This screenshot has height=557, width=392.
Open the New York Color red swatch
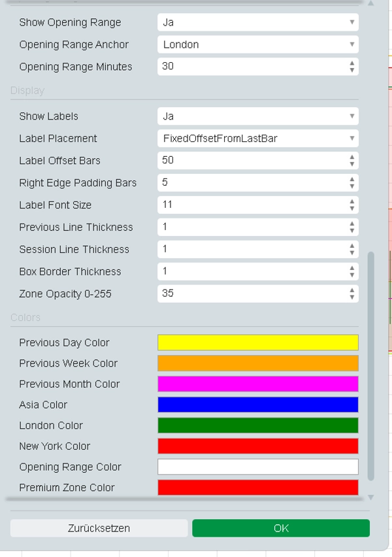point(258,446)
